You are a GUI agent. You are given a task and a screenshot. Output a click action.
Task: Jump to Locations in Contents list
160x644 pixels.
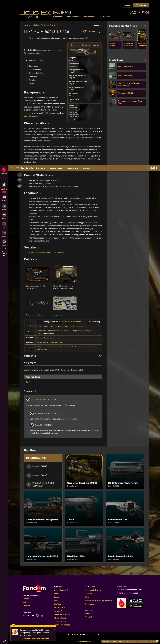point(33,77)
